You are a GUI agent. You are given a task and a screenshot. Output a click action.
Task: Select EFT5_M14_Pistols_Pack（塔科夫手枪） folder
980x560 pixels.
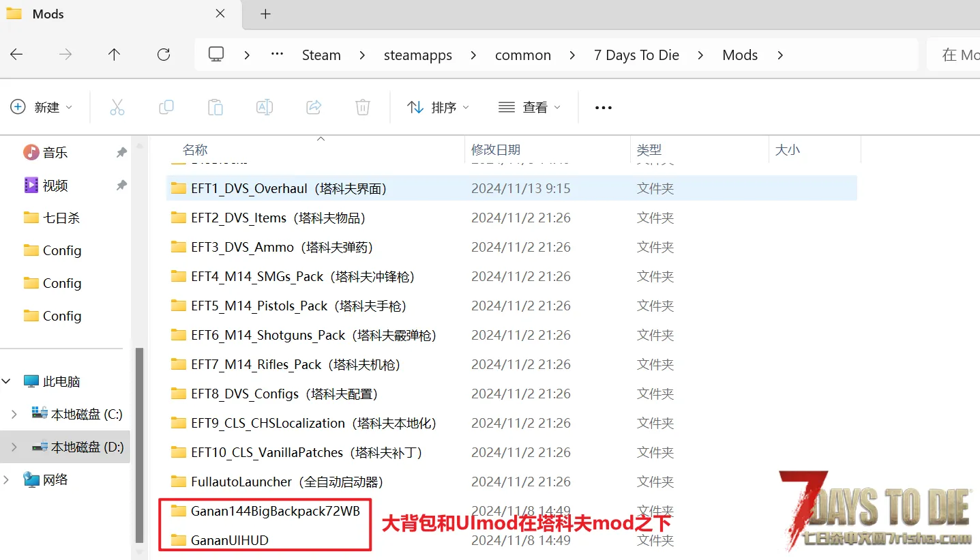[511, 306]
